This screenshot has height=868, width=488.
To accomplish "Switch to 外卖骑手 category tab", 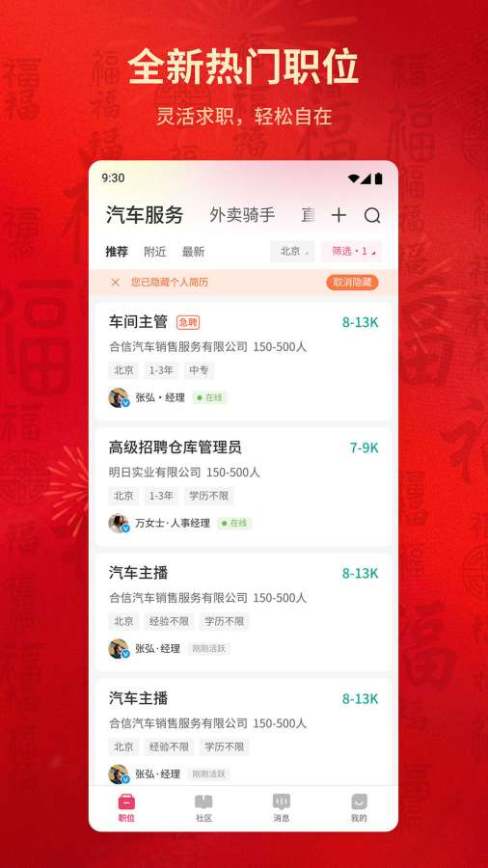I will [242, 215].
